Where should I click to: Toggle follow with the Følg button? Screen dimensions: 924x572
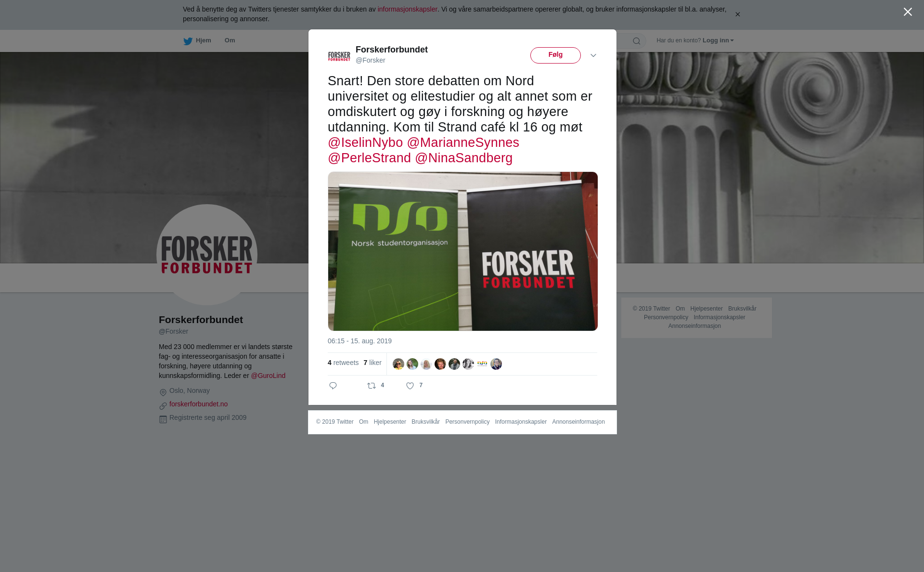pos(555,55)
